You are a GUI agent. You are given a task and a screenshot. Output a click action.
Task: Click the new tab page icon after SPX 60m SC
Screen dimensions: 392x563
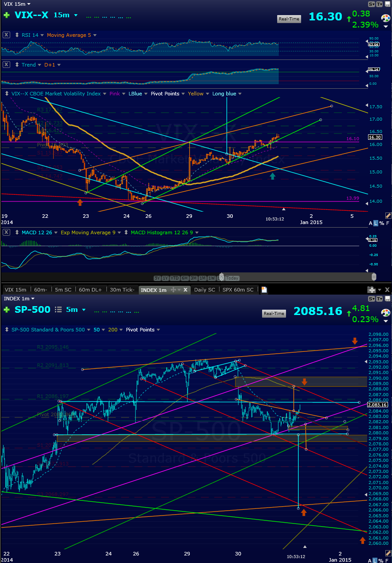264,290
